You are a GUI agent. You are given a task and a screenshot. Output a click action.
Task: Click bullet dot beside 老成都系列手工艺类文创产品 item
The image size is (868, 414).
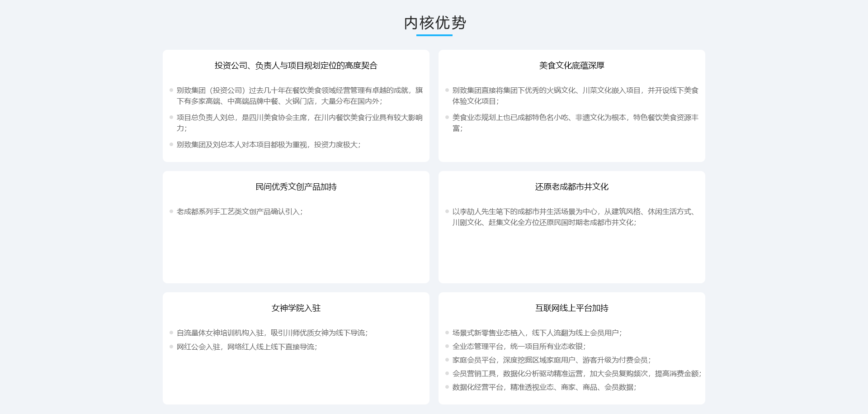(x=171, y=211)
